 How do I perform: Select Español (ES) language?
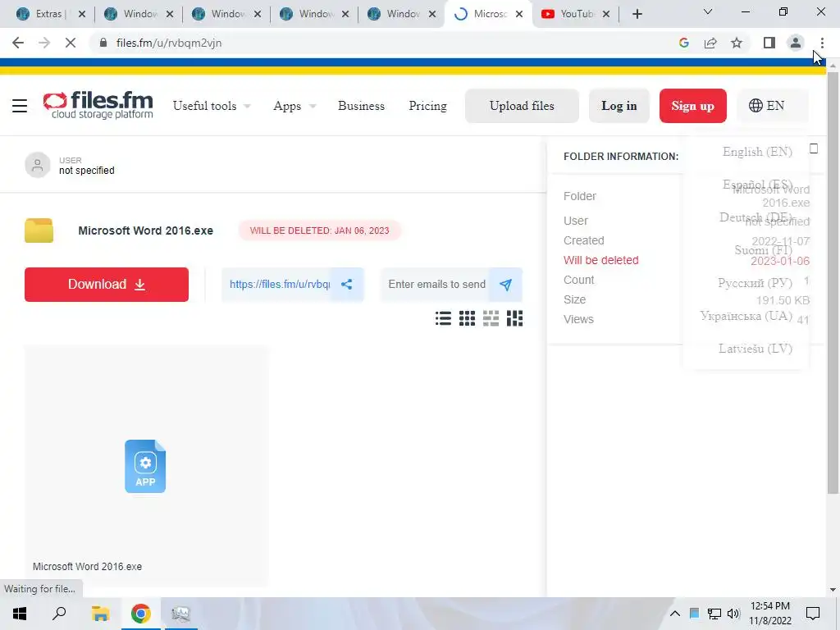757,185
